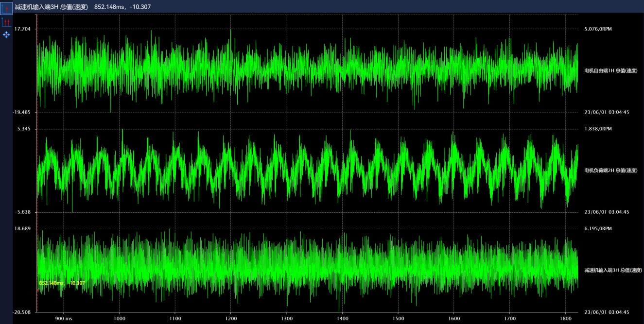644x324 pixels.
Task: Click the 6.195,0RPM speed label
Action: (598, 228)
